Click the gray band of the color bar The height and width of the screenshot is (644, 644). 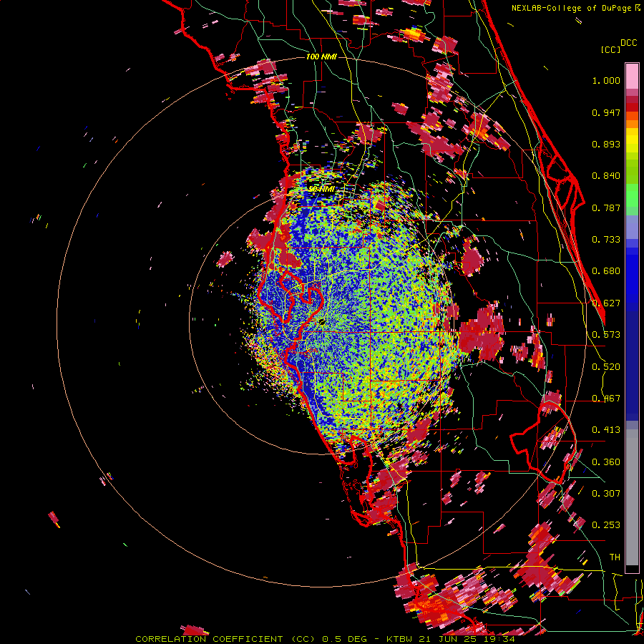632,497
